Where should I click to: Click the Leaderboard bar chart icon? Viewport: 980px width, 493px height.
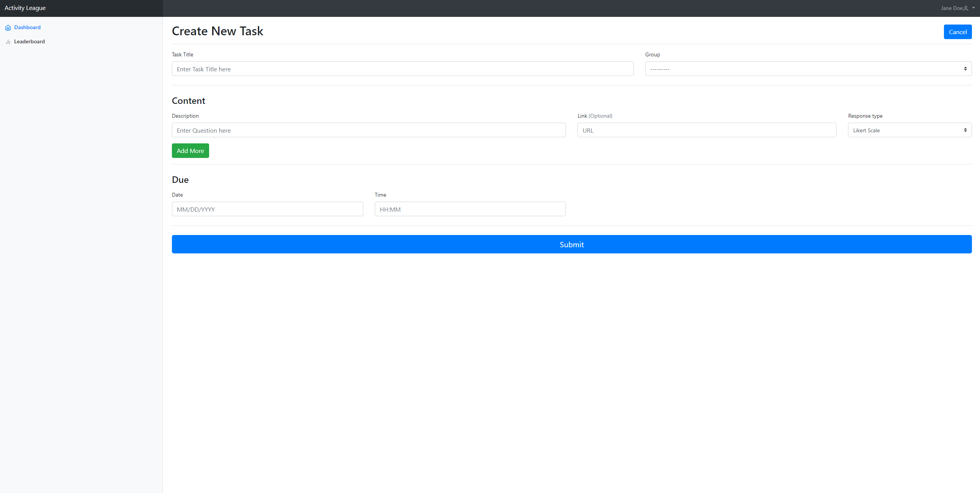8,42
